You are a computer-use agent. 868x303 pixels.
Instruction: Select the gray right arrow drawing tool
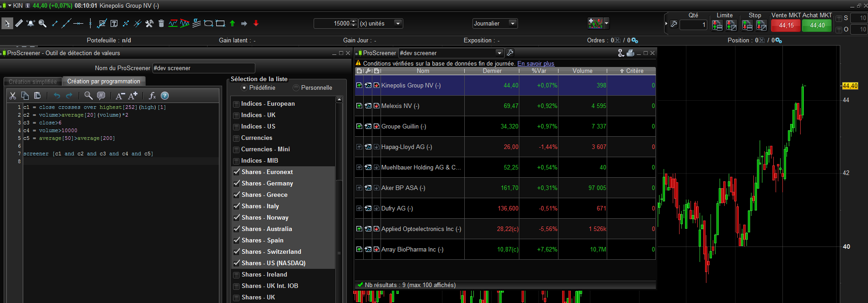[x=244, y=23]
